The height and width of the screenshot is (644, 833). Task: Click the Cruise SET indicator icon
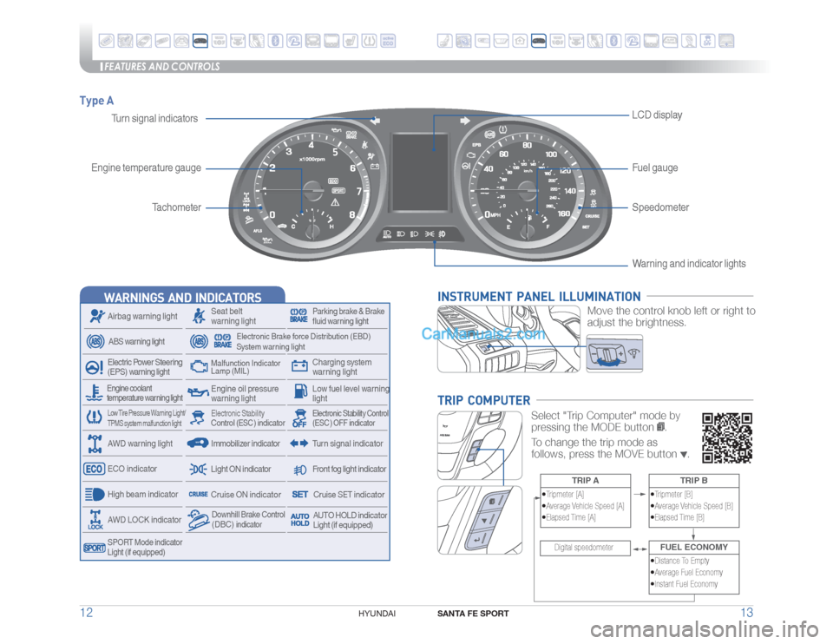click(x=299, y=495)
